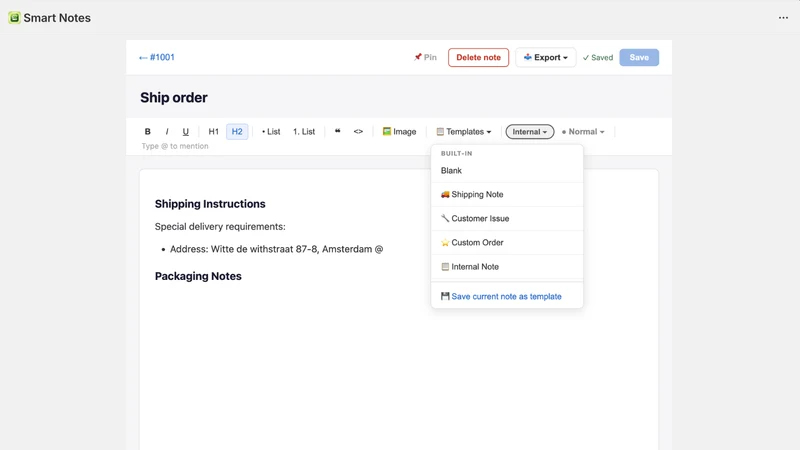
Task: Insert a bulleted list
Action: pyautogui.click(x=271, y=132)
